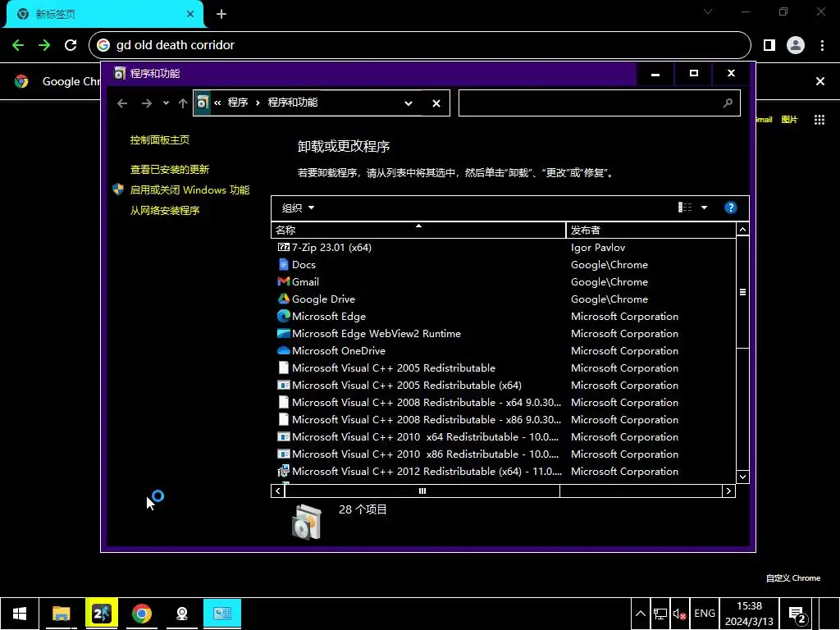Open notification center icon in taskbar
The width and height of the screenshot is (840, 630).
(797, 614)
